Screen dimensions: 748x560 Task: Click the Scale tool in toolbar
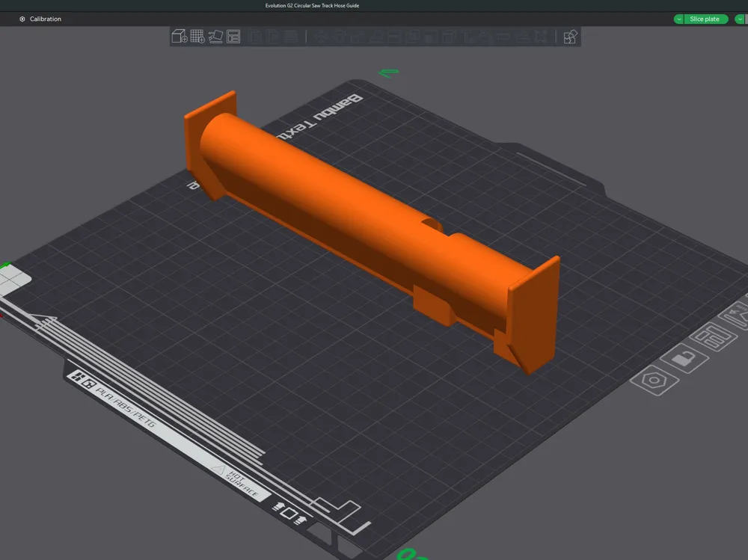[x=357, y=36]
